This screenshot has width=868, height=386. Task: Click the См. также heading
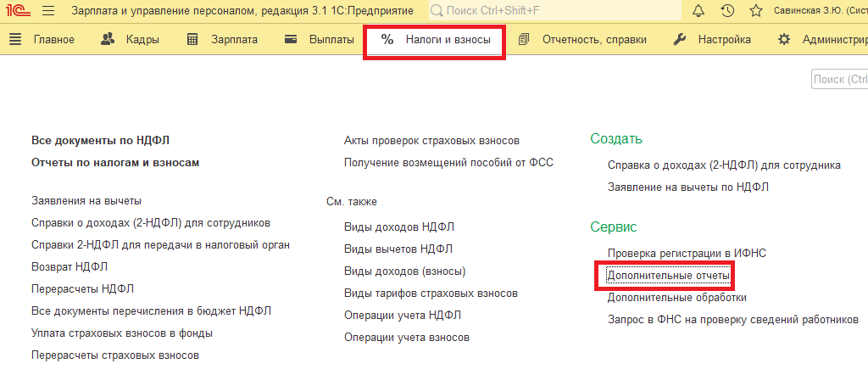coord(352,202)
